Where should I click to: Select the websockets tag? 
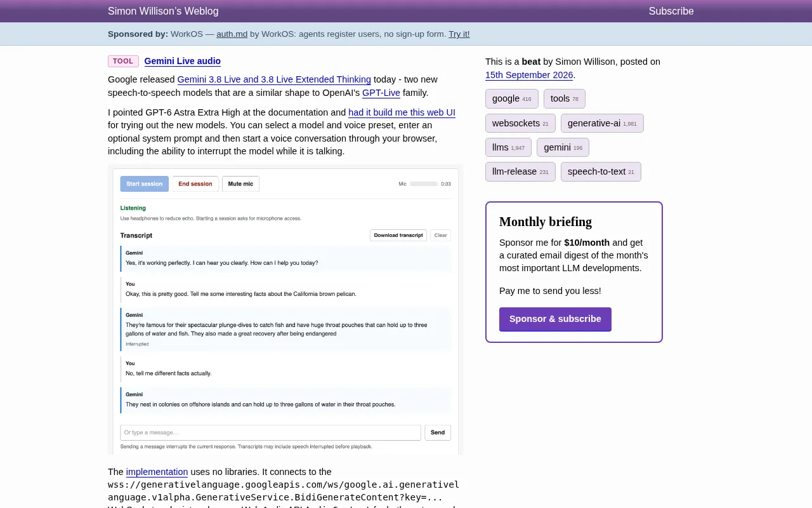click(x=520, y=123)
